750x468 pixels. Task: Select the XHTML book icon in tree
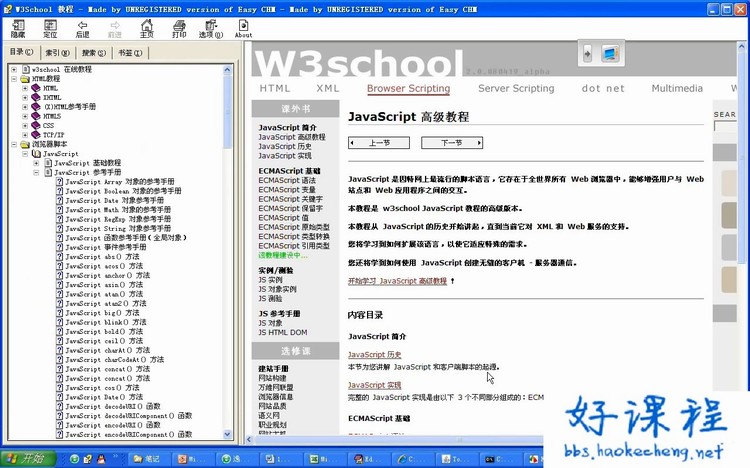36,97
